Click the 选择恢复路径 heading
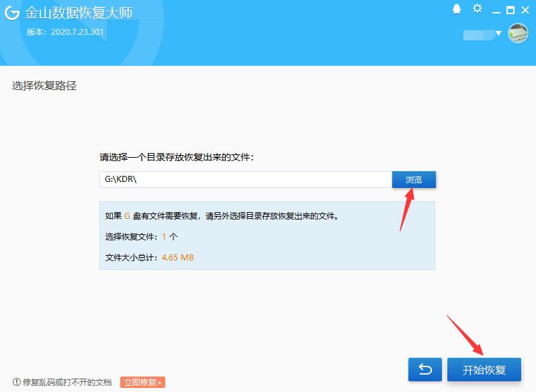The height and width of the screenshot is (392, 536). [44, 86]
